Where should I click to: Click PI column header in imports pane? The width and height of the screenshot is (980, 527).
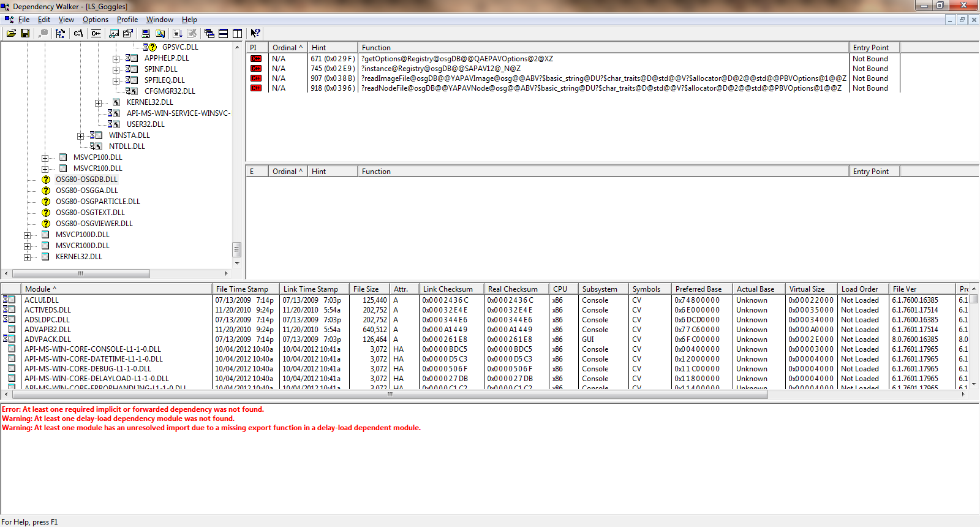pos(257,47)
